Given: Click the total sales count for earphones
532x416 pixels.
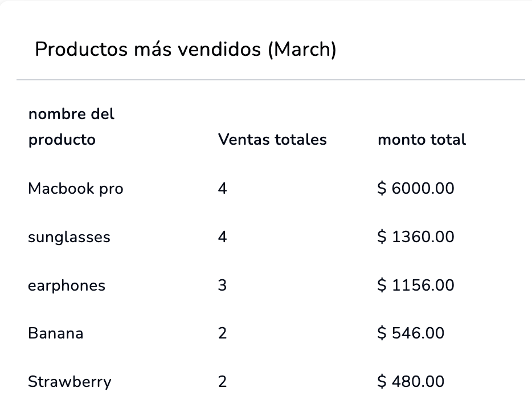Looking at the screenshot, I should click(222, 285).
